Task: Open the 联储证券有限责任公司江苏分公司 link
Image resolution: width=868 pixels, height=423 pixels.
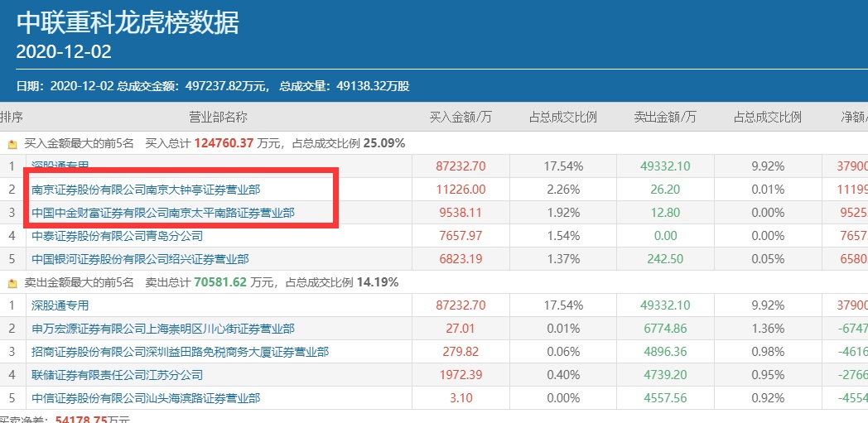Action: (x=118, y=376)
